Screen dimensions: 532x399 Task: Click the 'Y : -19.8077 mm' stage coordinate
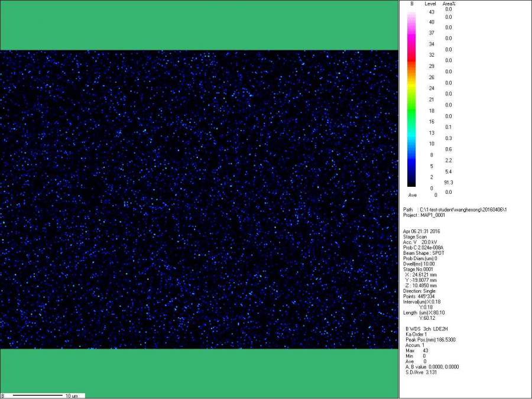click(421, 280)
